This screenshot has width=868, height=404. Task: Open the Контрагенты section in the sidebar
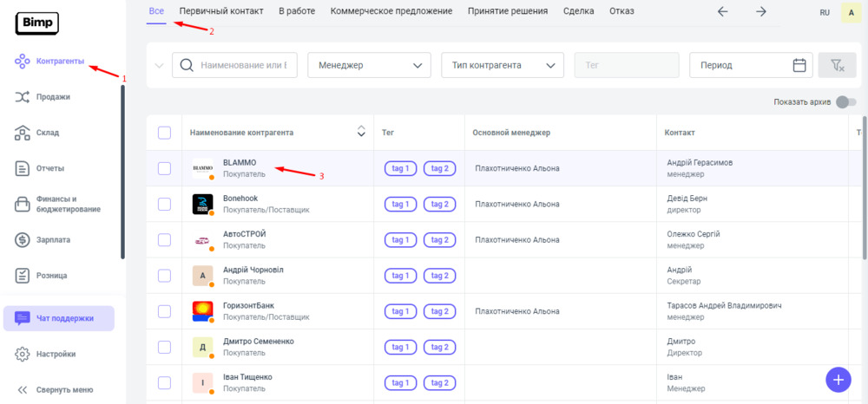click(59, 62)
